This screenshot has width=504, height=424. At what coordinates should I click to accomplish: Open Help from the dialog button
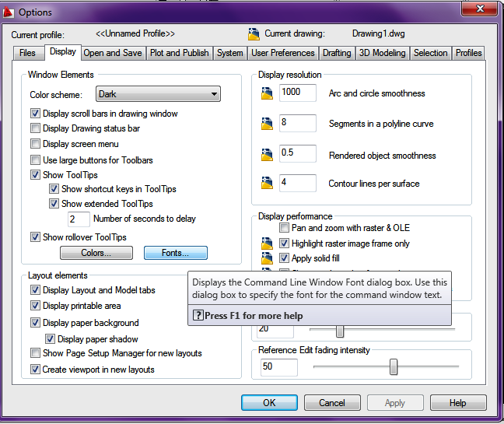click(x=458, y=402)
